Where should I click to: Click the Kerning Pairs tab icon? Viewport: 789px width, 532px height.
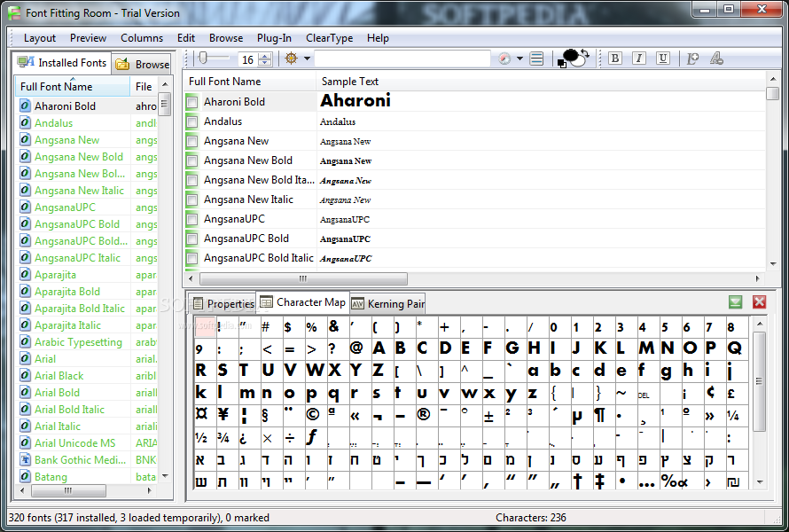358,304
